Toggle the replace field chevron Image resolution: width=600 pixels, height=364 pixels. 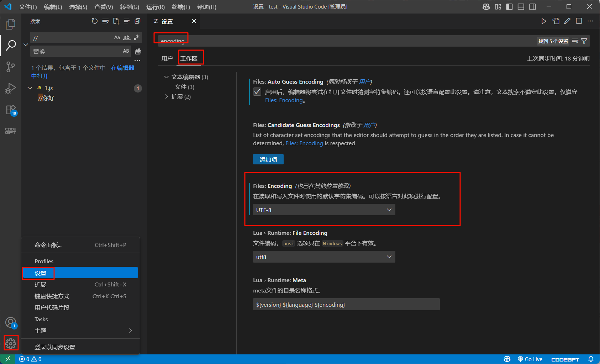[x=26, y=44]
